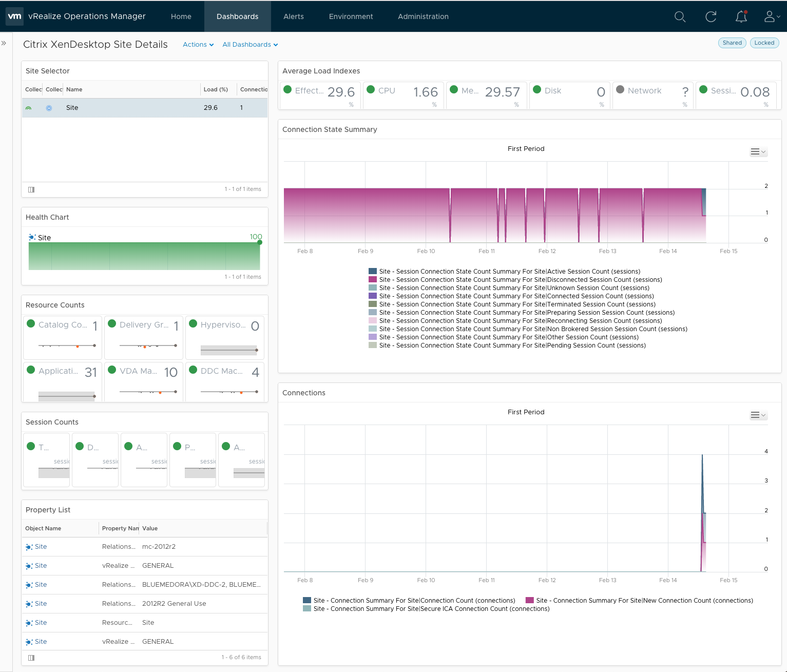Screen dimensions: 787x672
Task: Click the gray Network status dot
Action: (620, 89)
